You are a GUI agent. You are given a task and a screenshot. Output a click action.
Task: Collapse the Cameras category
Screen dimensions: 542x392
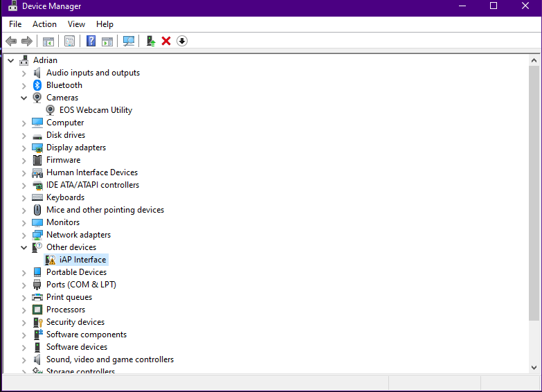pyautogui.click(x=24, y=98)
